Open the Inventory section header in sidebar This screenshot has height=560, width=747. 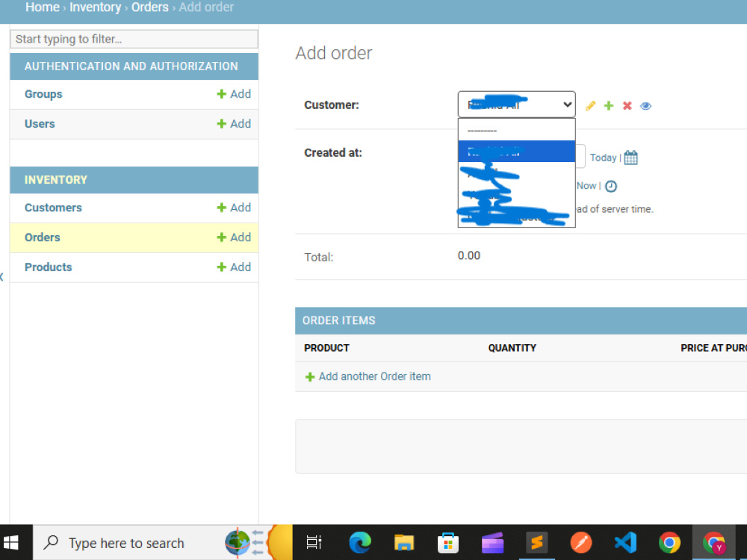[x=56, y=179]
